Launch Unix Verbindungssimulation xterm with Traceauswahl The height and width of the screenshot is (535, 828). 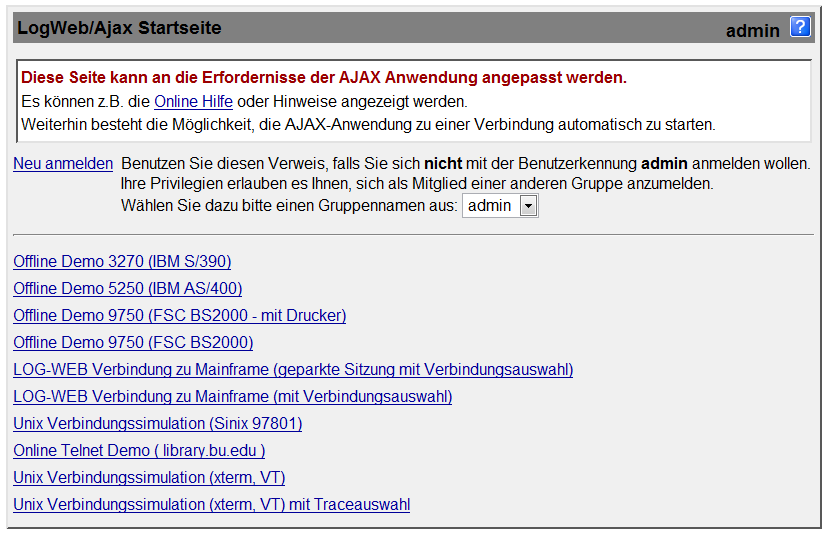pos(212,504)
